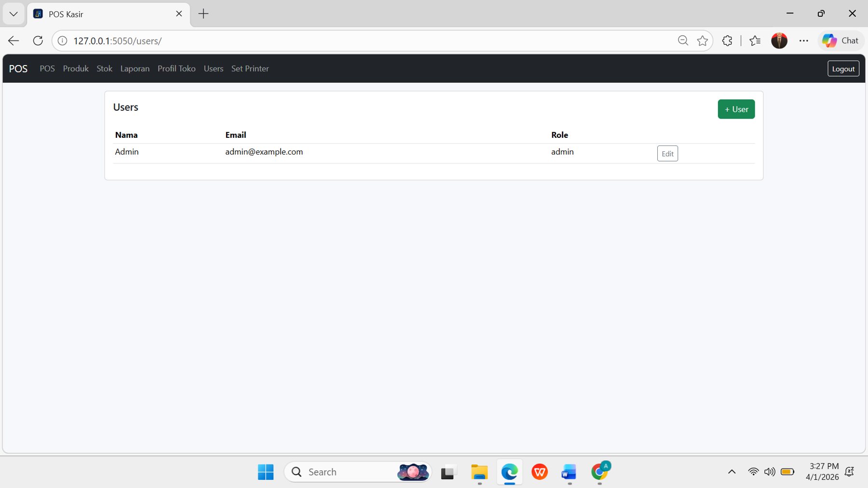868x488 pixels.
Task: Open WPS Office from the taskbar
Action: [539, 472]
